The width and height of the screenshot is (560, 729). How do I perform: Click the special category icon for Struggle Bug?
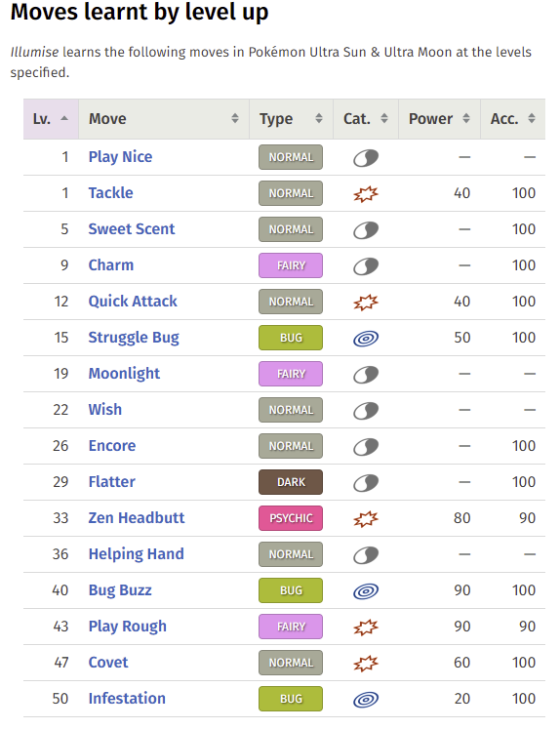[x=366, y=338]
